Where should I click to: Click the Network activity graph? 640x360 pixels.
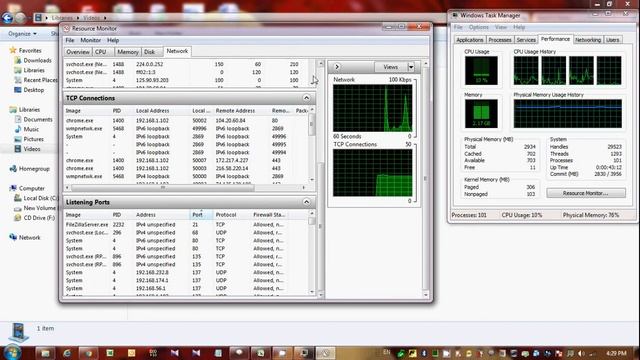click(372, 108)
